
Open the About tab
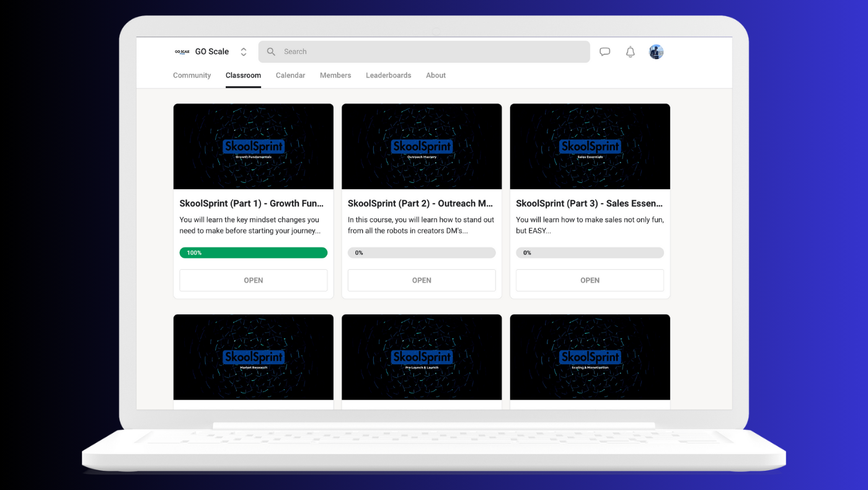[x=436, y=76]
